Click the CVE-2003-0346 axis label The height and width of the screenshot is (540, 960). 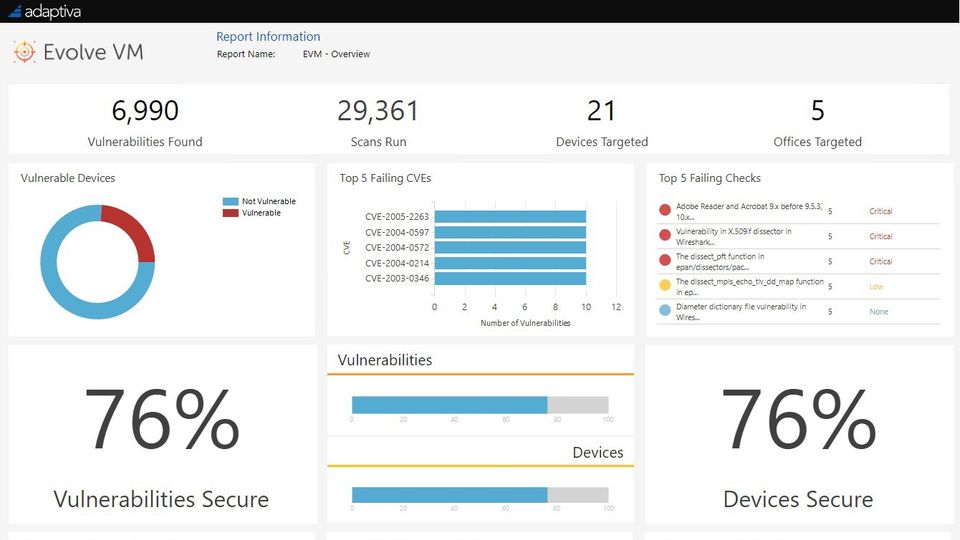(397, 279)
